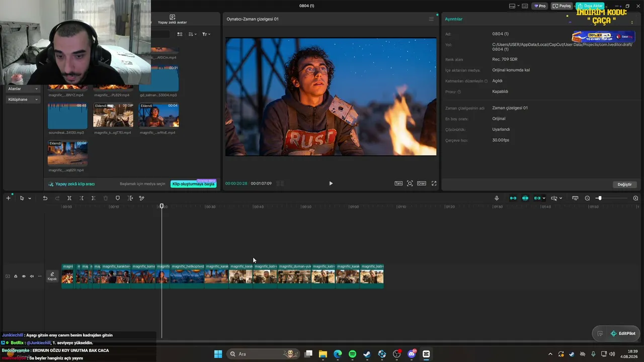Open 'Yapay zekâ klip aracı' link
Image resolution: width=644 pixels, height=362 pixels.
71,184
